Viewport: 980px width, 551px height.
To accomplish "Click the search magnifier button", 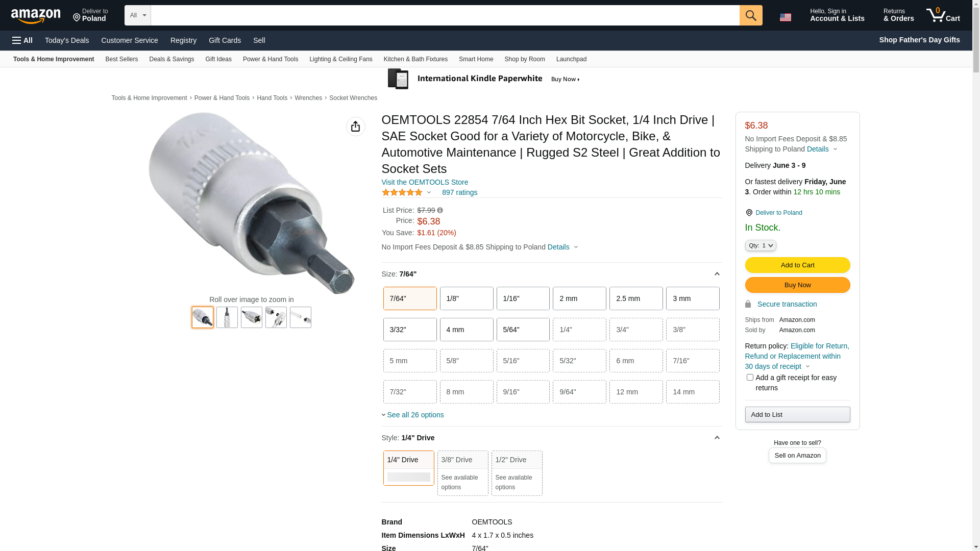I will pos(750,15).
